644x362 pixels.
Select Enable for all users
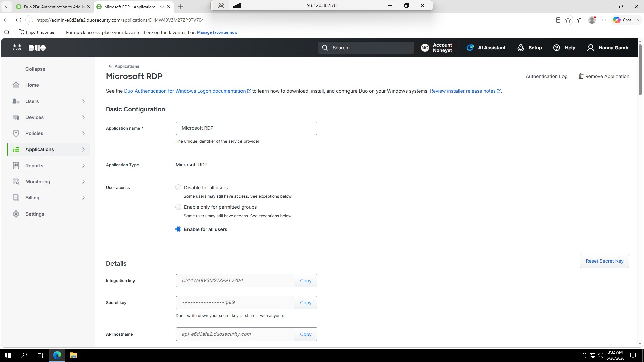178,229
